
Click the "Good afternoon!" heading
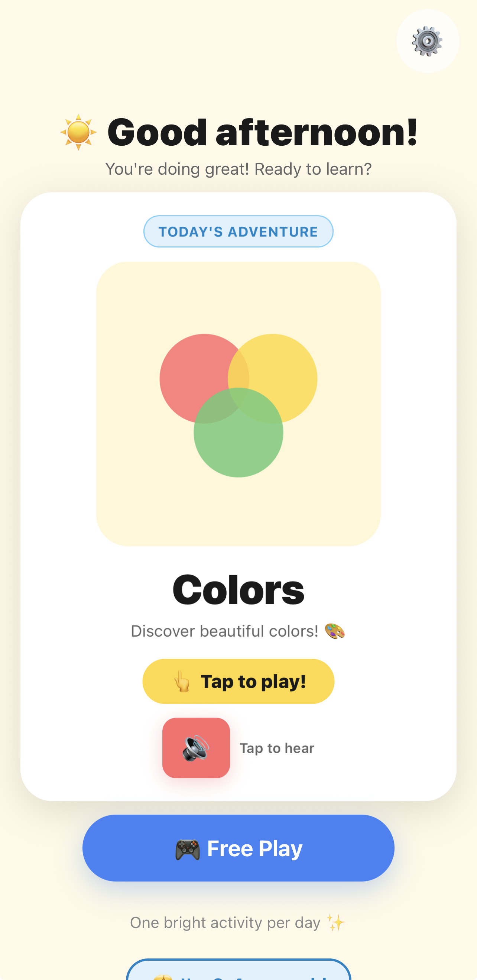pos(263,132)
